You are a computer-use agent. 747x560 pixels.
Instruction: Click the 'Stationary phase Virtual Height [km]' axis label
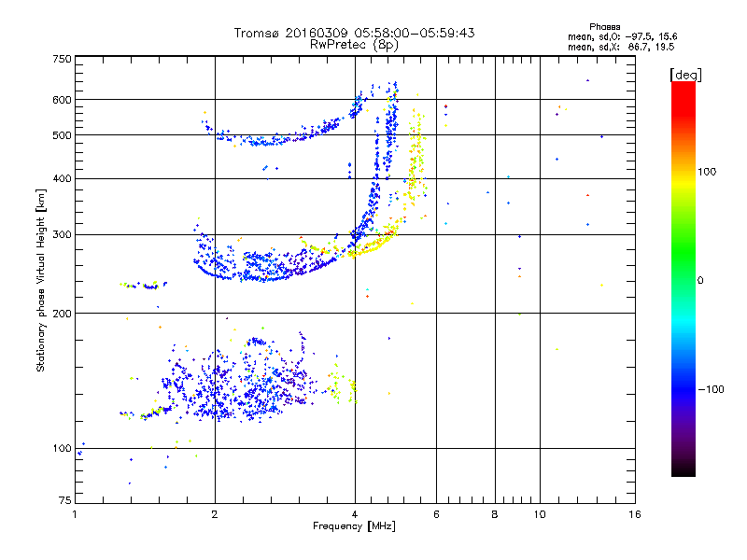pos(41,280)
